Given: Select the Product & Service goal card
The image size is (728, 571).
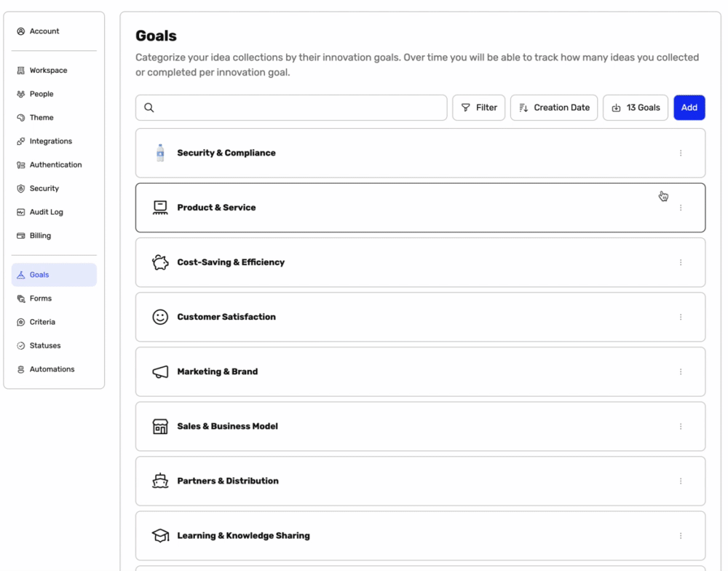Looking at the screenshot, I should pos(420,208).
